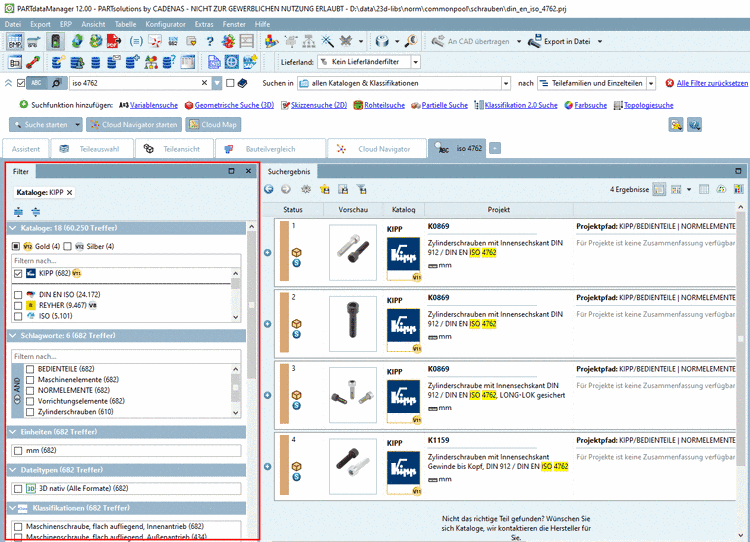Screen dimensions: 750x542
Task: Open the Konfigurator menu
Action: pyautogui.click(x=165, y=24)
